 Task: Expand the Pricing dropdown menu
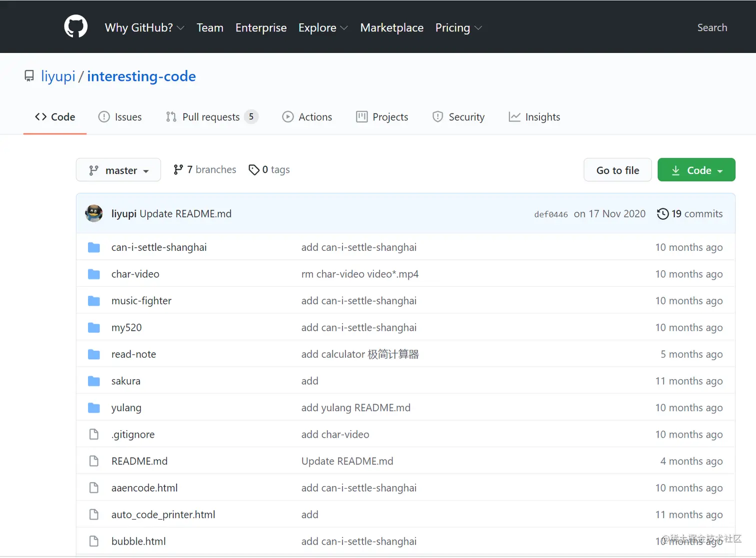pyautogui.click(x=458, y=27)
